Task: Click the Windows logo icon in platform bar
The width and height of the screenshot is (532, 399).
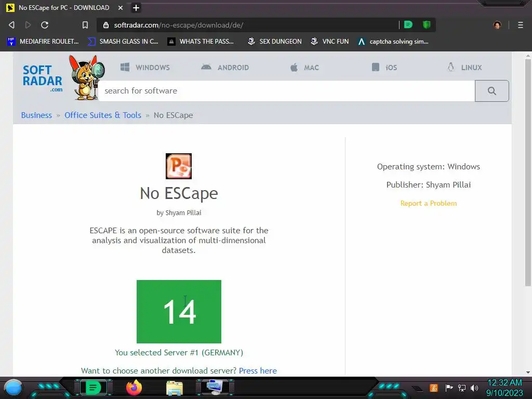Action: tap(125, 67)
